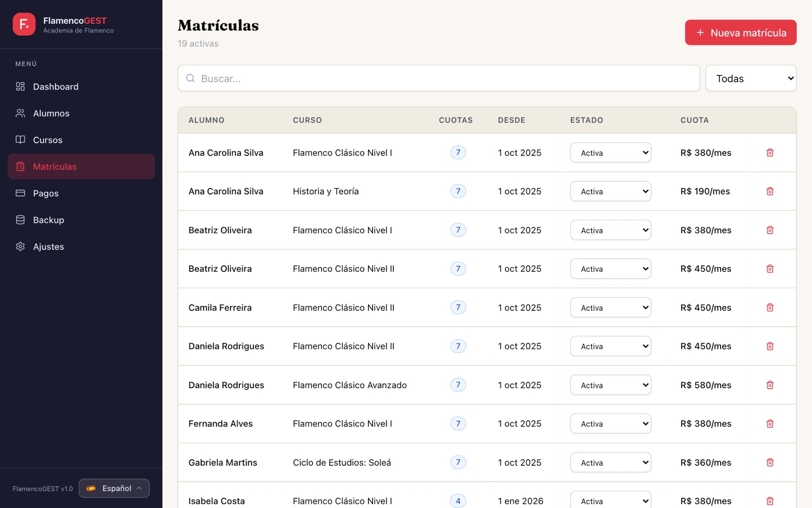This screenshot has height=508, width=812.
Task: Click R$ 580/mes cuota value
Action: click(x=705, y=385)
